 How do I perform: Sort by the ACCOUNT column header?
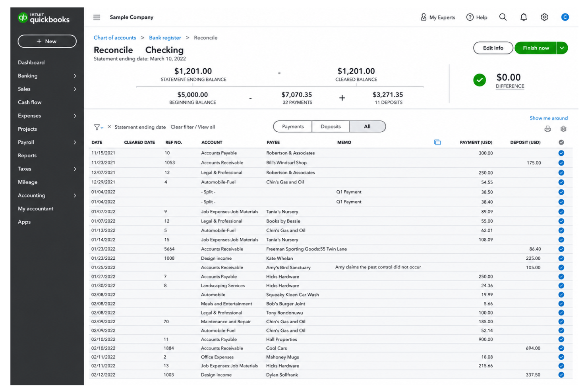212,142
